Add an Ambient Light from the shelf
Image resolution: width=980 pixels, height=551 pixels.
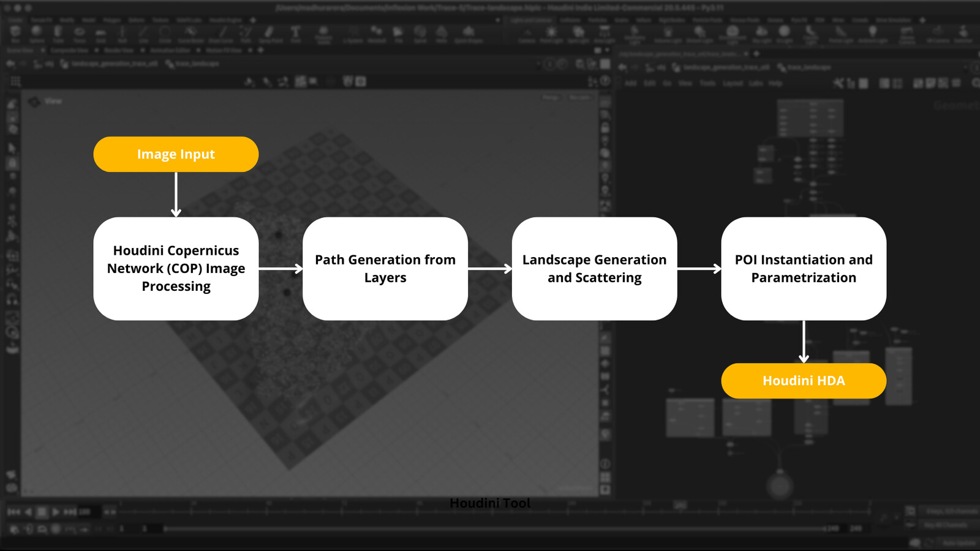tap(872, 34)
